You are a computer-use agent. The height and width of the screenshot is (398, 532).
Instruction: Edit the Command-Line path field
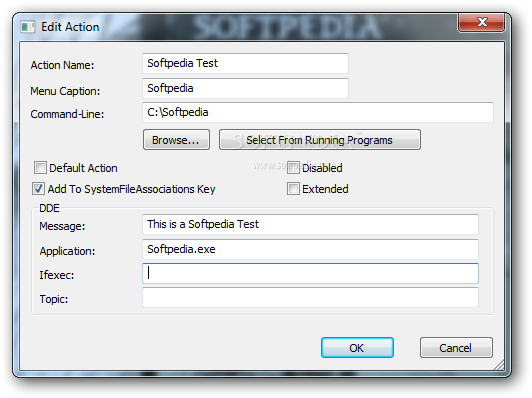point(318,112)
